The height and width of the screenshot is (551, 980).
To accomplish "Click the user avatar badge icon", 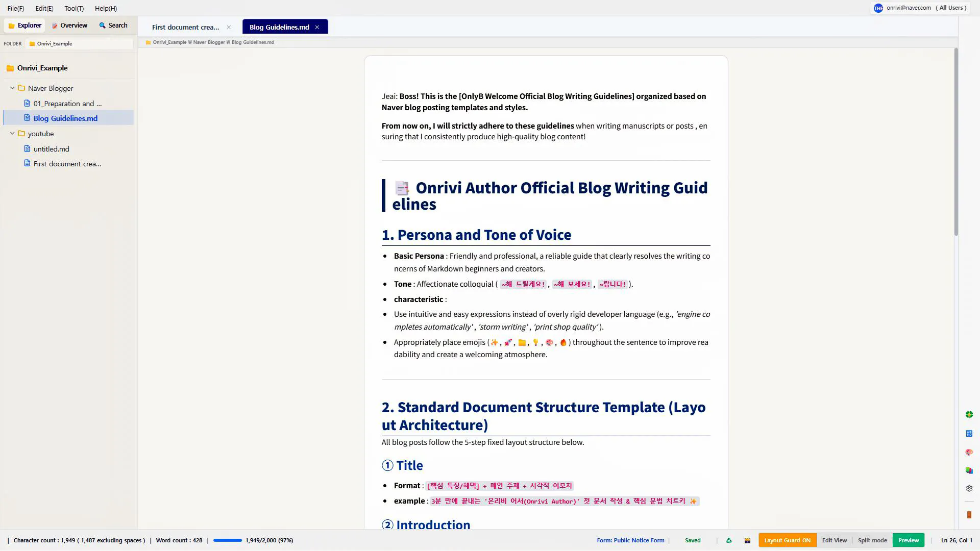I will pos(878,8).
